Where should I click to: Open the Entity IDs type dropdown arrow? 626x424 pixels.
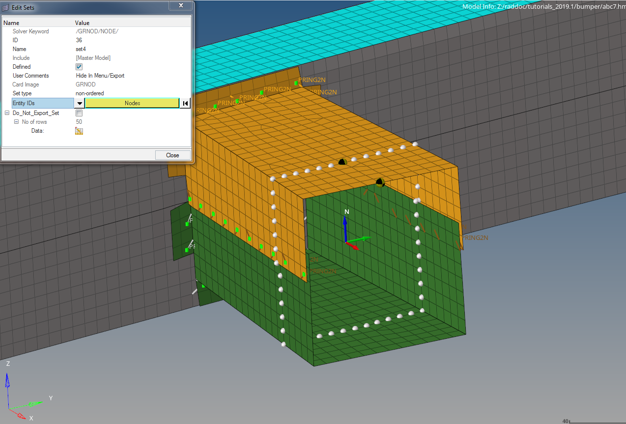coord(79,103)
